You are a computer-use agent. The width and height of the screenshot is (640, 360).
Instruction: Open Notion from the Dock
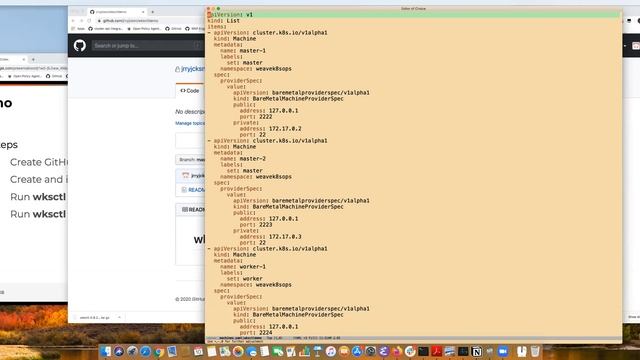click(476, 351)
